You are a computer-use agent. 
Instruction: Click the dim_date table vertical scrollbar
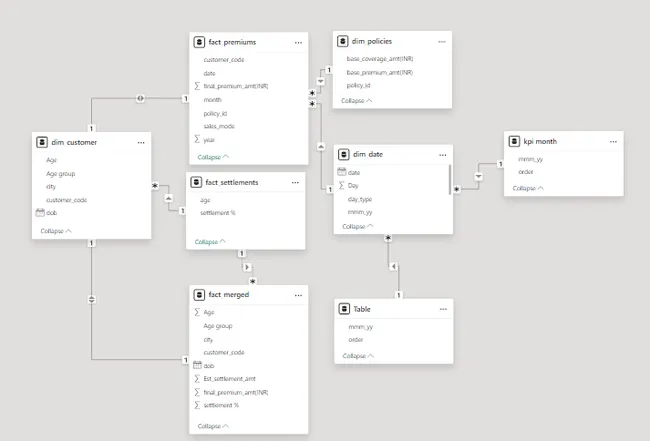(451, 183)
